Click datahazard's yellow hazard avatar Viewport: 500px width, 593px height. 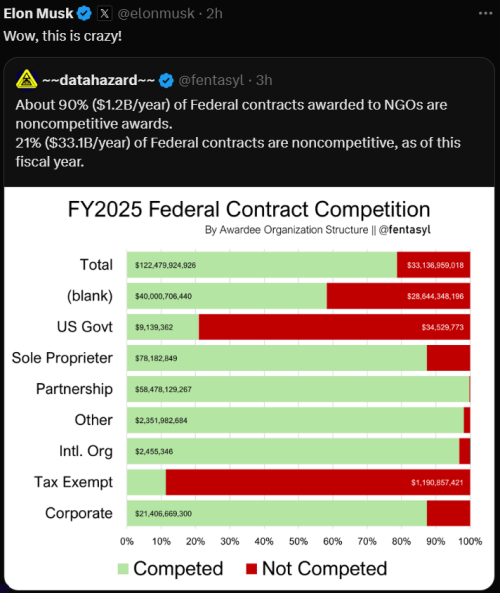(26, 80)
